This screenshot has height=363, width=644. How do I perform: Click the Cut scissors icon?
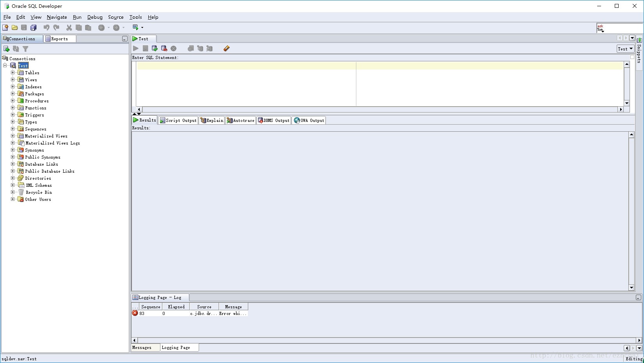pos(69,27)
